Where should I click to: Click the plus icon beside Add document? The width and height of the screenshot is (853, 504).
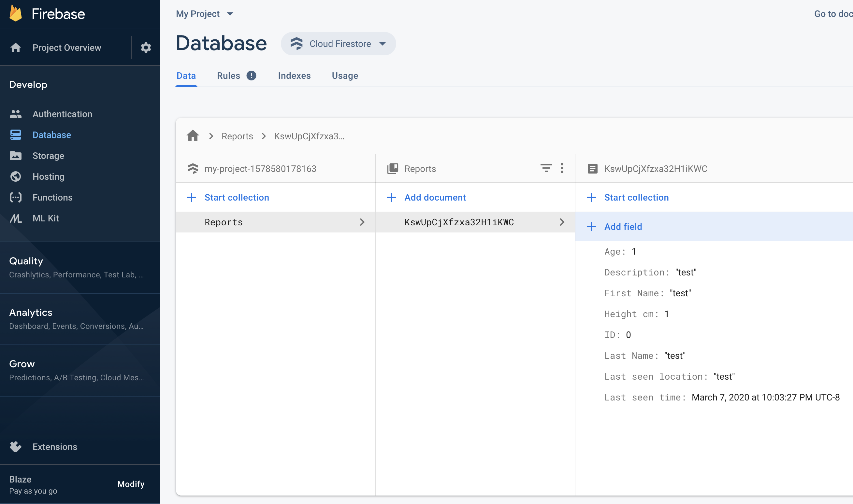(x=392, y=197)
